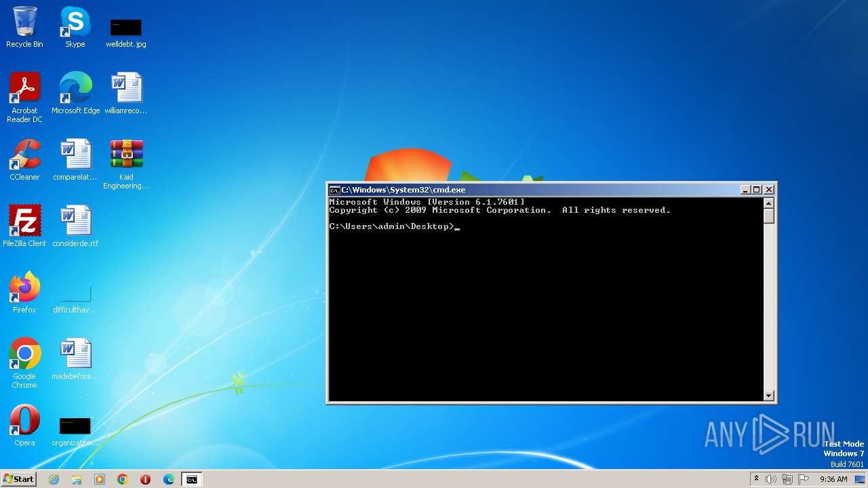The image size is (868, 488).
Task: Launch Chrome from the taskbar
Action: pyautogui.click(x=123, y=479)
